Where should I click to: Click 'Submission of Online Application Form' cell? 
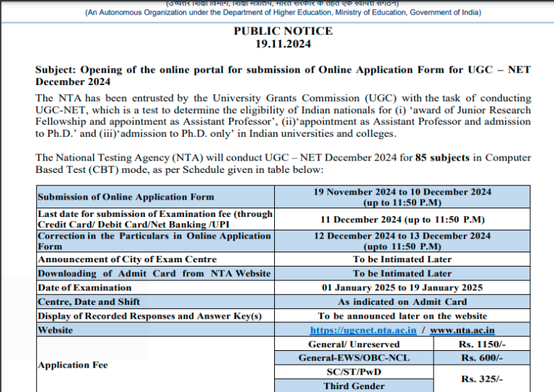156,197
